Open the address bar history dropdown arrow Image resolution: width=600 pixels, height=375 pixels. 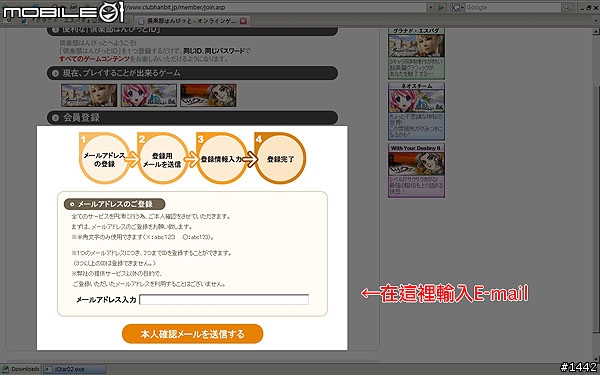[431, 7]
